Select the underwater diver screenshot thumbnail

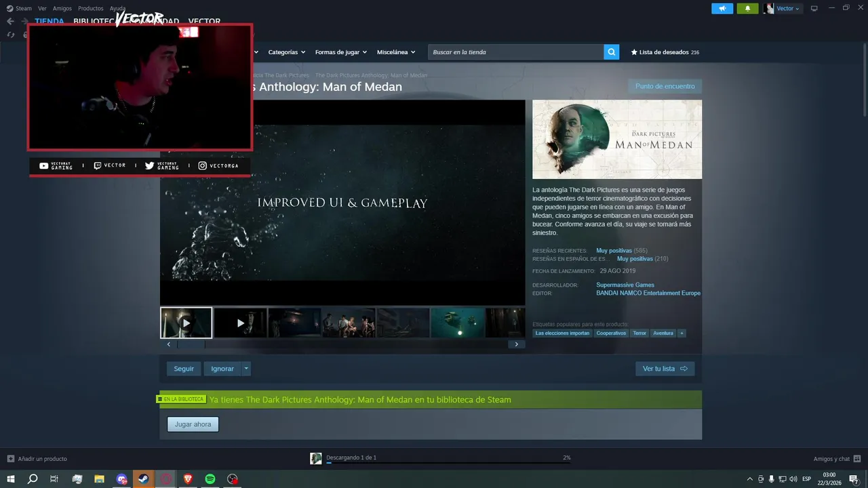pyautogui.click(x=458, y=323)
